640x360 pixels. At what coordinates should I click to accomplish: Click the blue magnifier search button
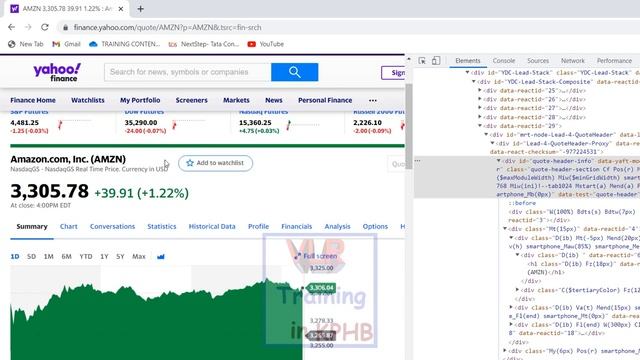pyautogui.click(x=295, y=72)
